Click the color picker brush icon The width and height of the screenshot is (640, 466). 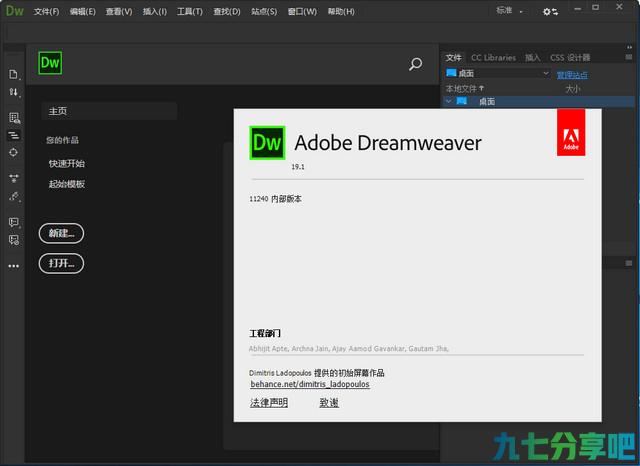point(14,197)
